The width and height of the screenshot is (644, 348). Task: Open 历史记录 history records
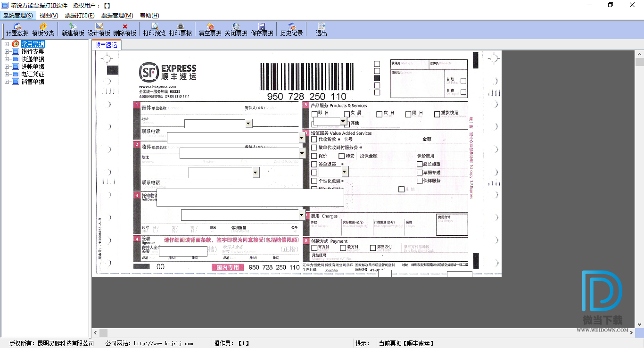pyautogui.click(x=292, y=30)
